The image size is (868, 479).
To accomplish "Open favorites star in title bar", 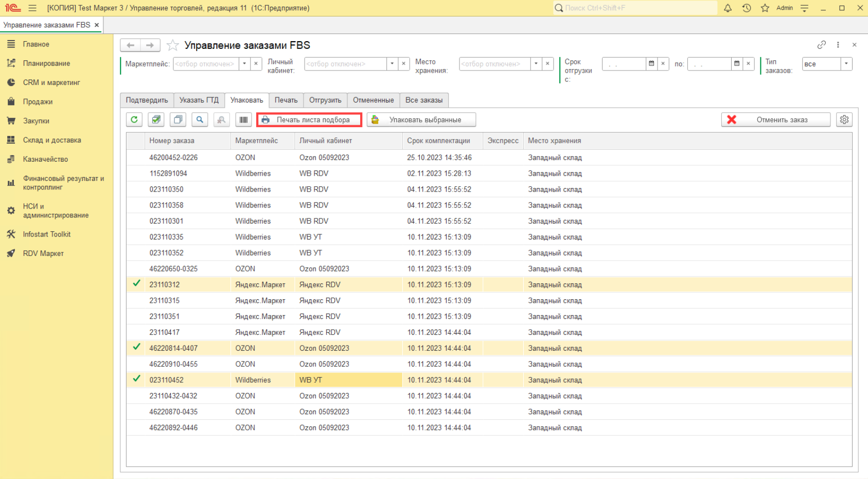I will pos(765,8).
